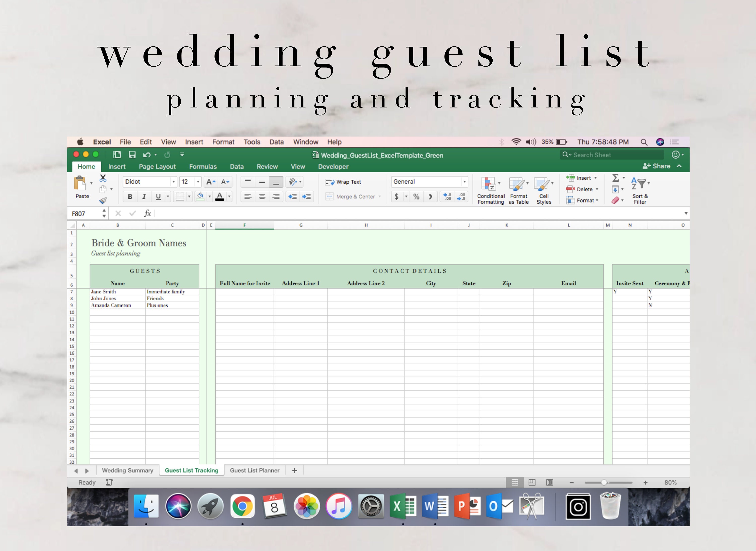Open the Didot font dropdown
Screen dimensions: 756x551
(174, 182)
